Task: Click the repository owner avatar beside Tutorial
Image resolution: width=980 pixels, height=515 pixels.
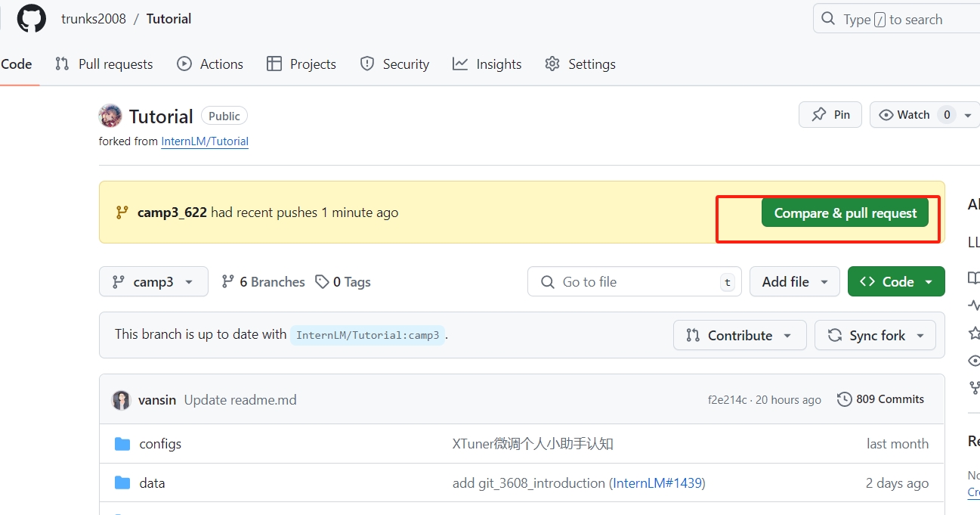Action: pyautogui.click(x=110, y=116)
